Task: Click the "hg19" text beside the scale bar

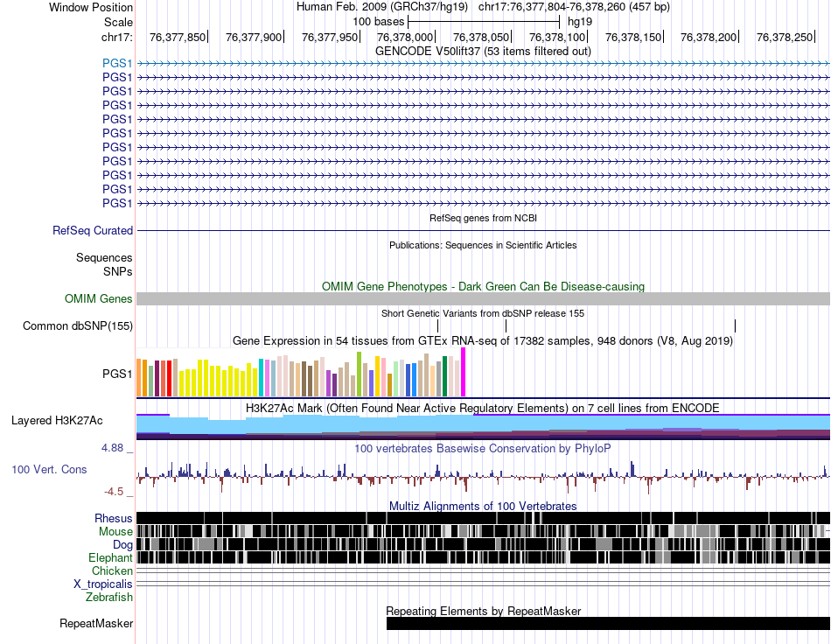Action: click(x=580, y=22)
